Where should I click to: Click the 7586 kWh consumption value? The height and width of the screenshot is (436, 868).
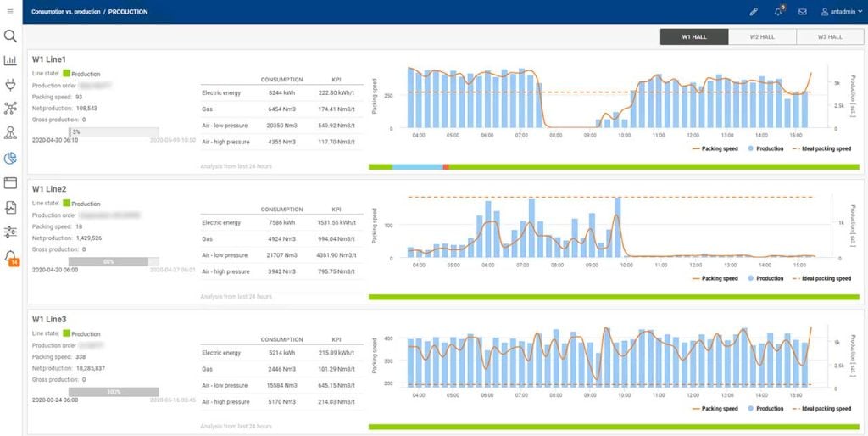[x=282, y=223]
